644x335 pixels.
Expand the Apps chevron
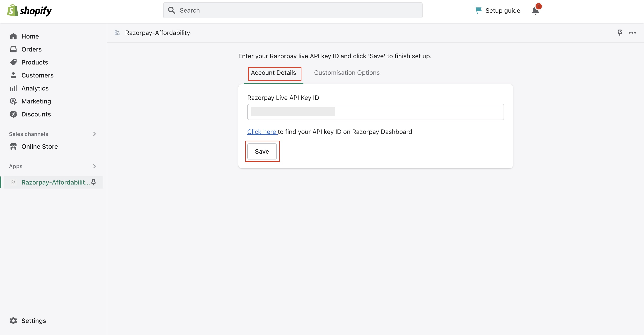[94, 166]
